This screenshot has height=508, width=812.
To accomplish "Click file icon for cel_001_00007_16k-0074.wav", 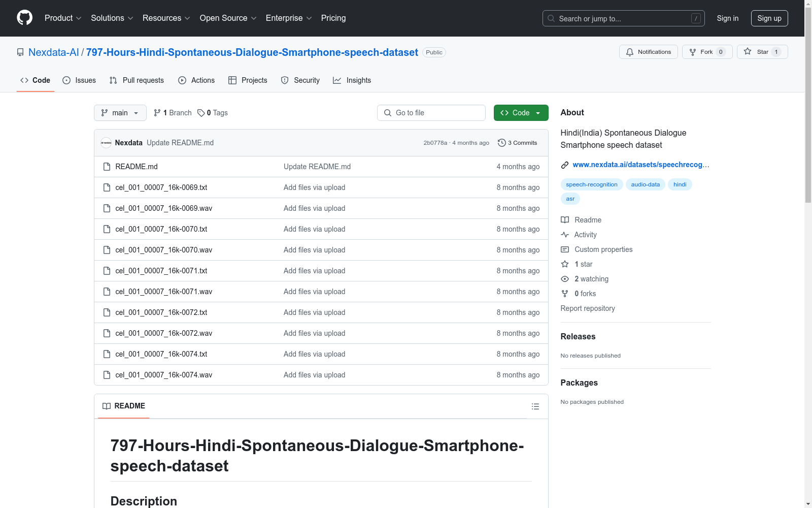I will click(x=107, y=375).
